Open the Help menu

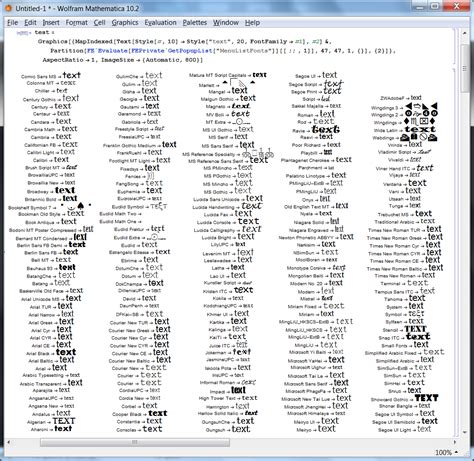point(252,23)
